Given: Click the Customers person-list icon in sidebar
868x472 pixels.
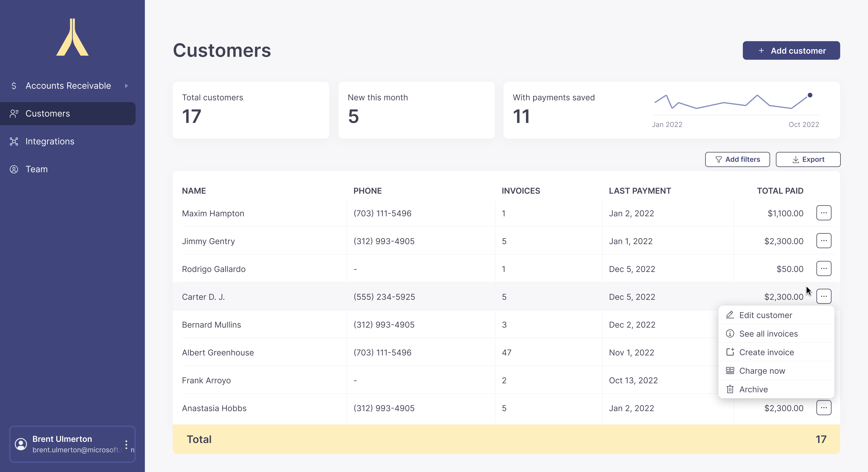Looking at the screenshot, I should tap(14, 114).
